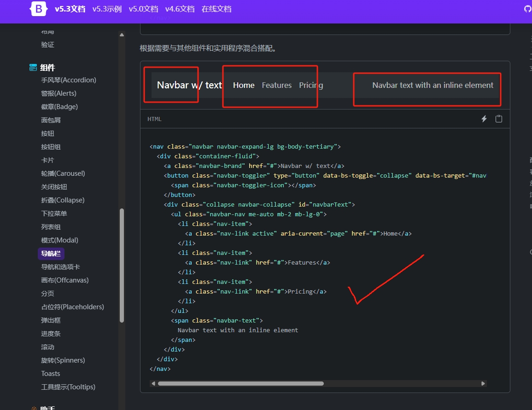Open the GitHub icon link

[x=527, y=9]
